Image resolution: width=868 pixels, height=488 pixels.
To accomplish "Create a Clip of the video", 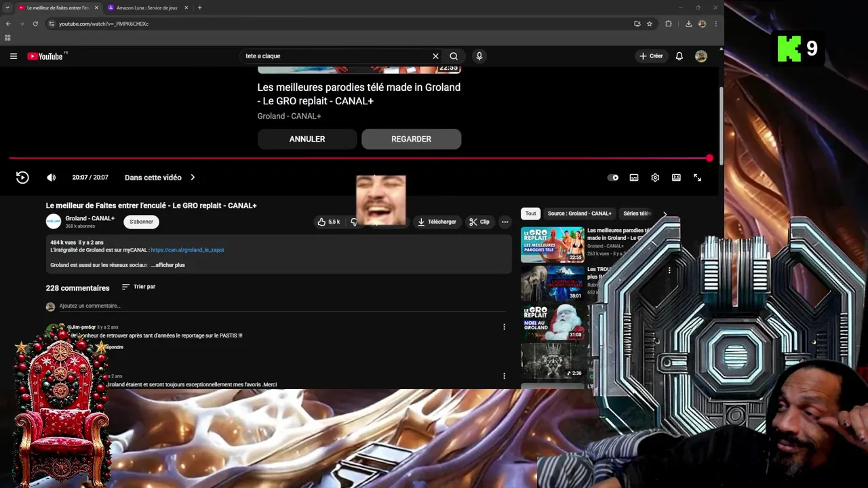I will [479, 222].
